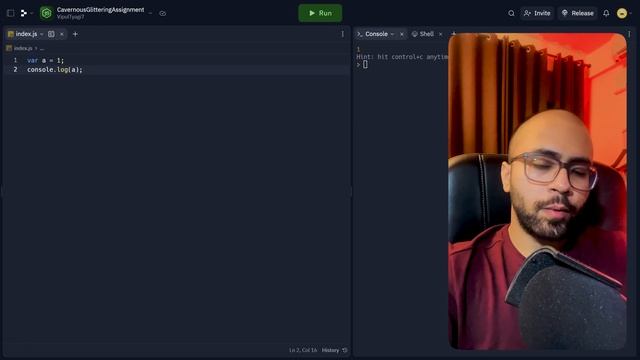Click the breadcrumb ellipsis after index.js
Screen dimensions: 640x360
[x=42, y=48]
